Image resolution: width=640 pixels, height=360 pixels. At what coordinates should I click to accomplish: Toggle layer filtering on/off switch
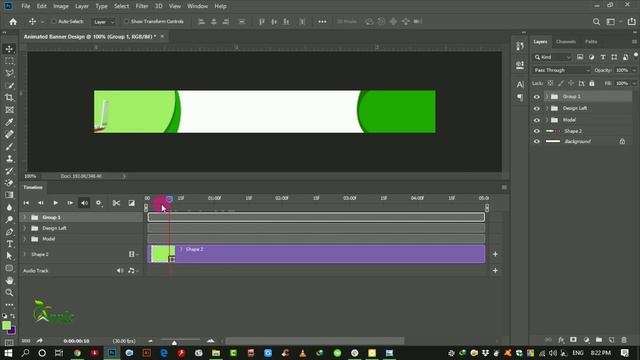click(x=636, y=55)
